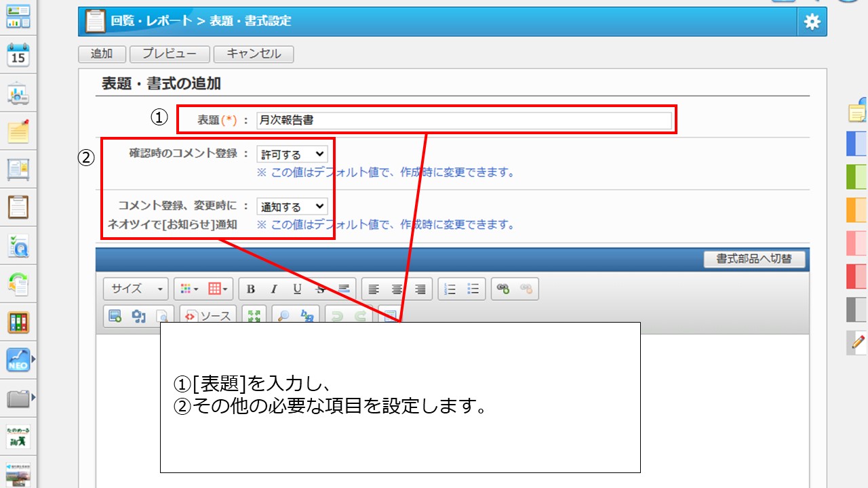This screenshot has width=868, height=488.
Task: Open the notification dropdown set to 通知する
Action: tap(292, 207)
